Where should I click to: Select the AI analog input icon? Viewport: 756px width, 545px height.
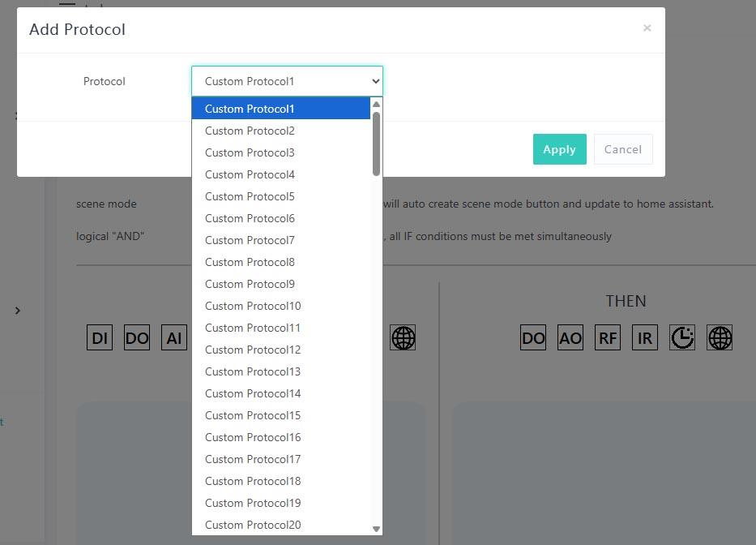[173, 337]
